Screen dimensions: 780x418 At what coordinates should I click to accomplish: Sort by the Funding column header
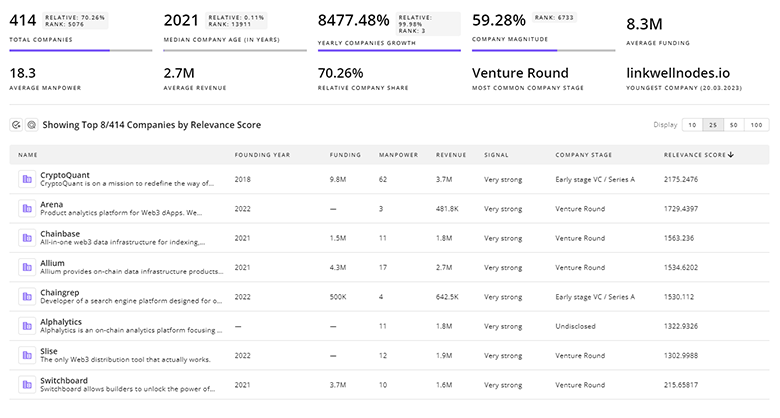point(344,155)
